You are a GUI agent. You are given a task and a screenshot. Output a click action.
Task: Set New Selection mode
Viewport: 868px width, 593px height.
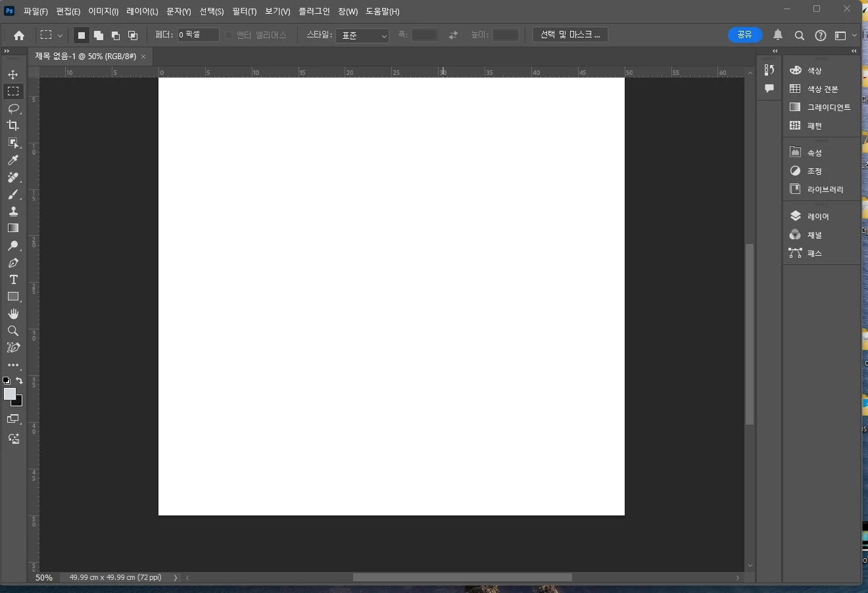[x=82, y=36]
